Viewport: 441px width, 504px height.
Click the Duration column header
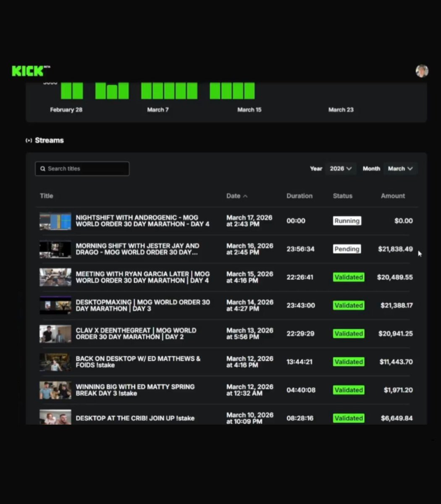point(299,196)
